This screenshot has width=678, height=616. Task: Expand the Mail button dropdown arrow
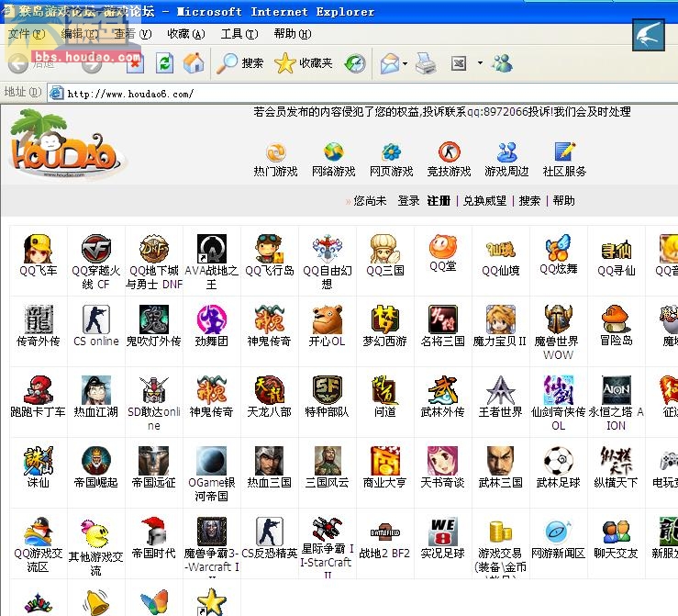[405, 63]
